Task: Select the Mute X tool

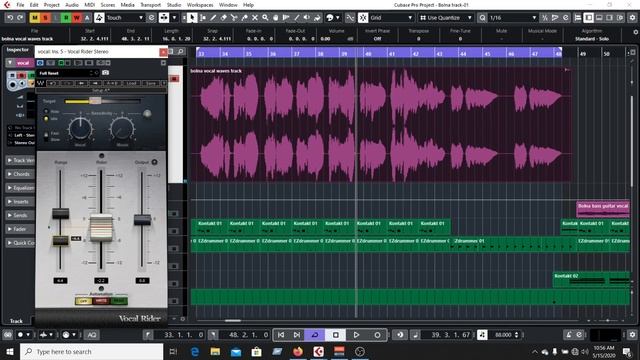Action: pos(255,18)
